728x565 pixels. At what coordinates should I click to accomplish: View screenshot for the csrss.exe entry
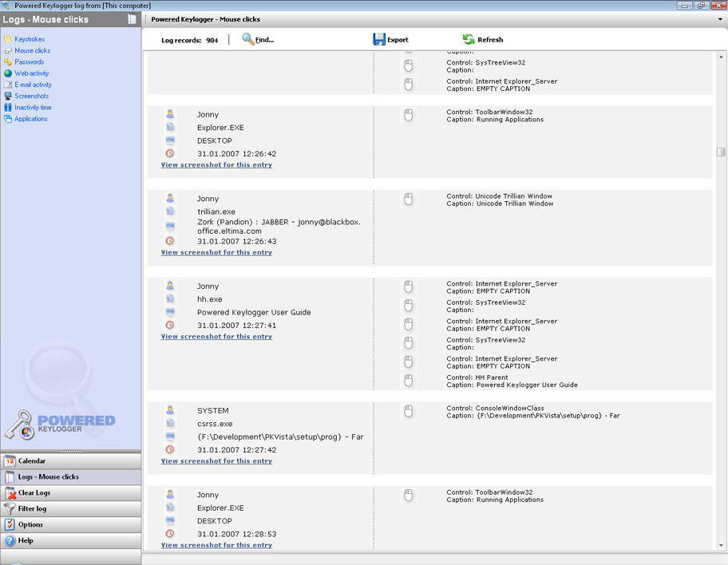pos(216,461)
